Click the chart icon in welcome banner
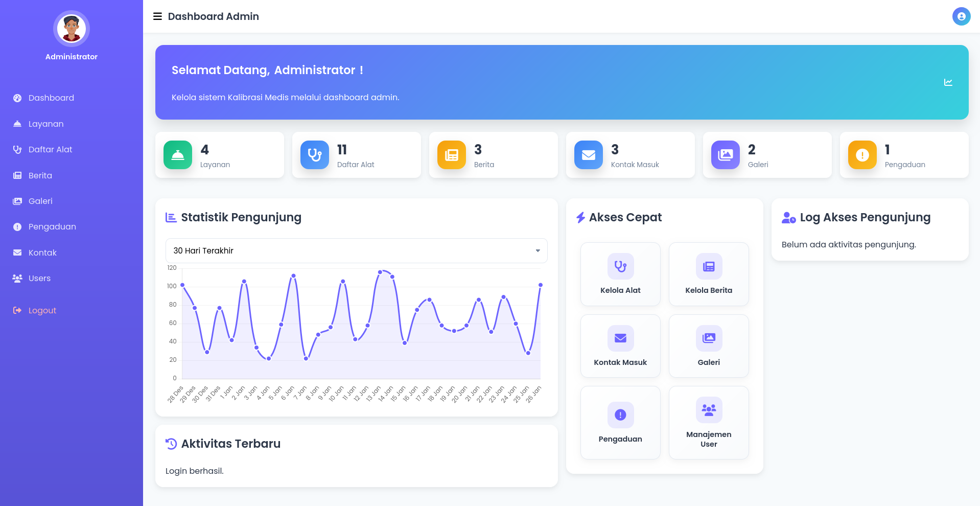This screenshot has width=980, height=506. coord(948,82)
